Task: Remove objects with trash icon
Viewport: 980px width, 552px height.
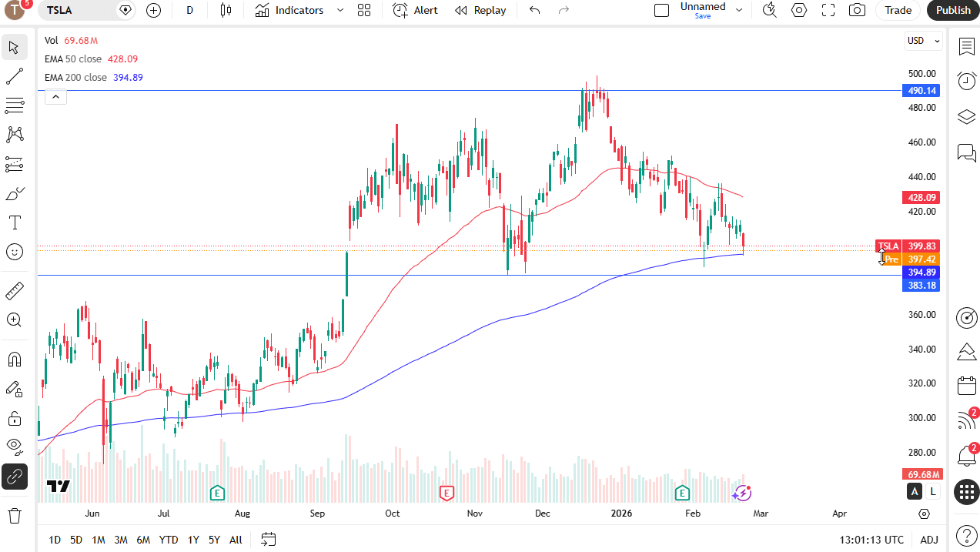Action: tap(14, 515)
